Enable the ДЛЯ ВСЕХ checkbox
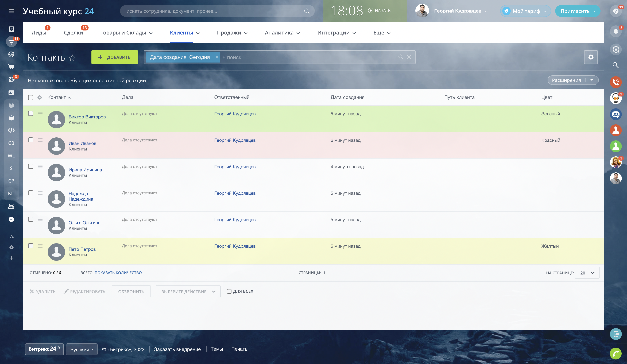The height and width of the screenshot is (364, 627). 229,291
